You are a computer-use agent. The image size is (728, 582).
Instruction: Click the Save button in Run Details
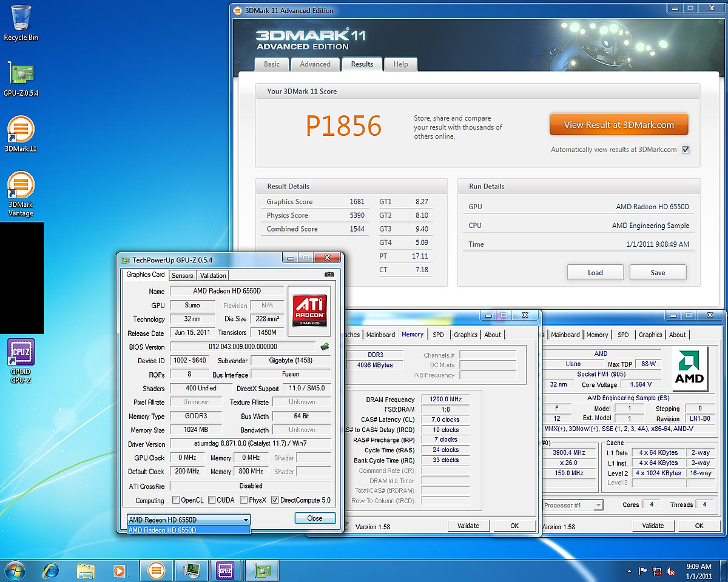[x=658, y=273]
